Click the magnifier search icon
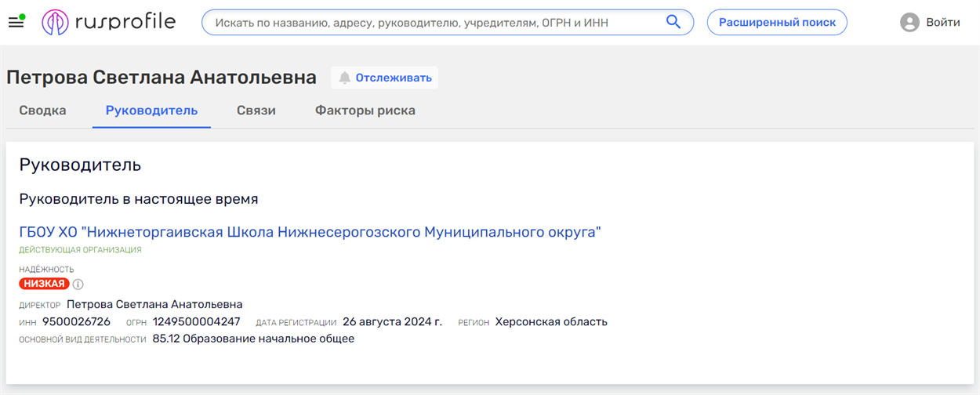Image resolution: width=980 pixels, height=395 pixels. pos(673,22)
